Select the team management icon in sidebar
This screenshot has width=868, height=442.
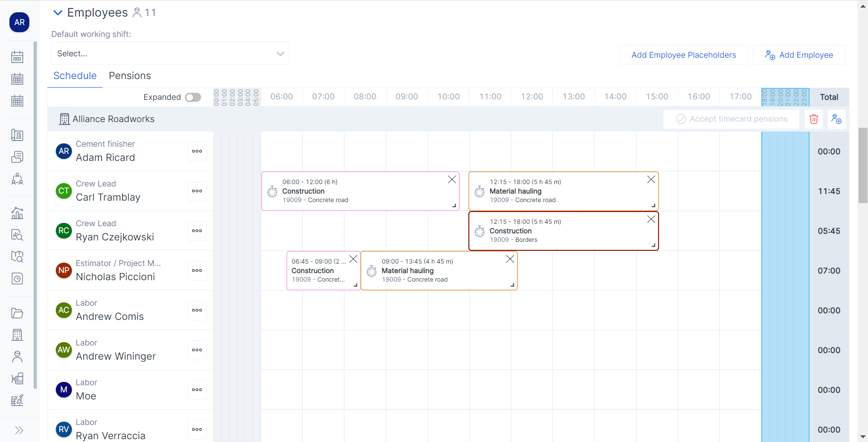[x=18, y=178]
